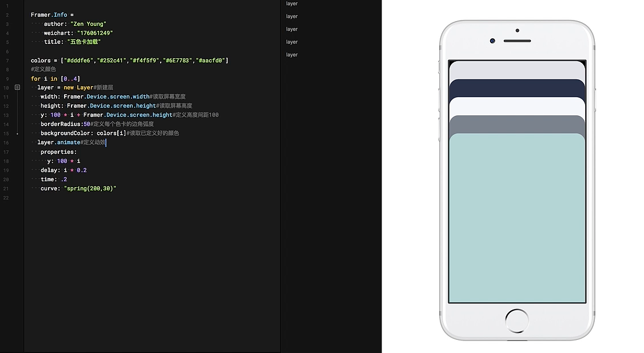Image resolution: width=644 pixels, height=353 pixels.
Task: Click the "176061249" weichart string
Action: [x=95, y=33]
